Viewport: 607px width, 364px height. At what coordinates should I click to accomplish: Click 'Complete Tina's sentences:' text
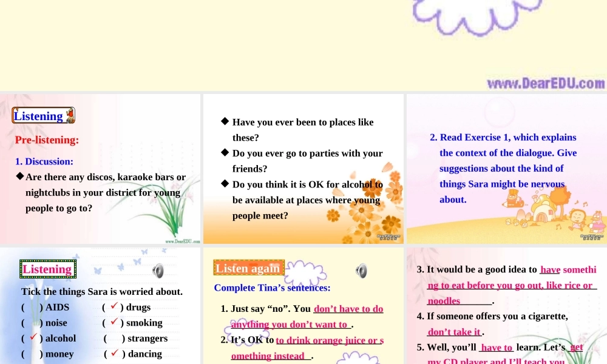point(272,288)
